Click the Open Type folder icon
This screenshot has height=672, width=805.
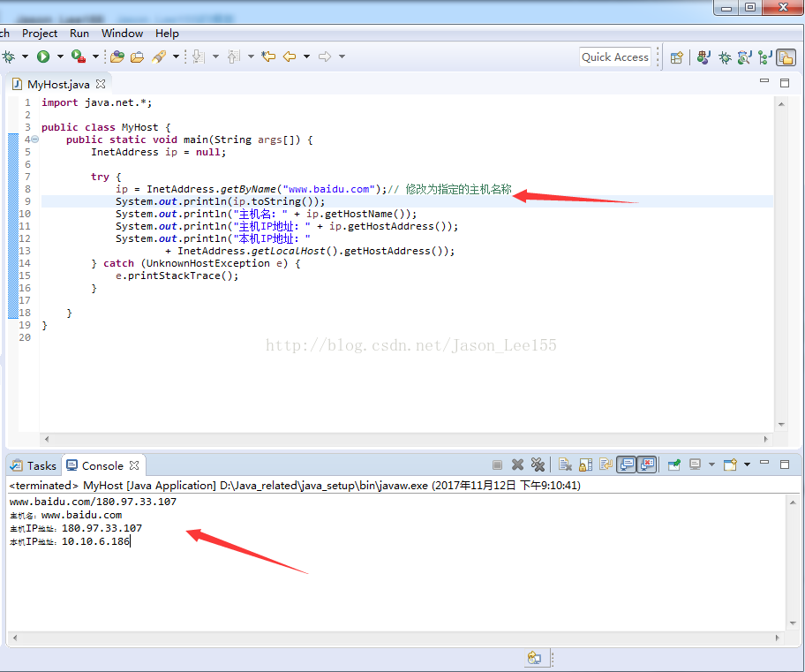117,57
